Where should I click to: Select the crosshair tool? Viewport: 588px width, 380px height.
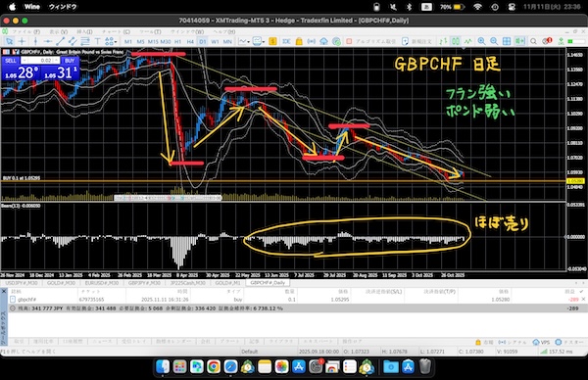(23, 41)
